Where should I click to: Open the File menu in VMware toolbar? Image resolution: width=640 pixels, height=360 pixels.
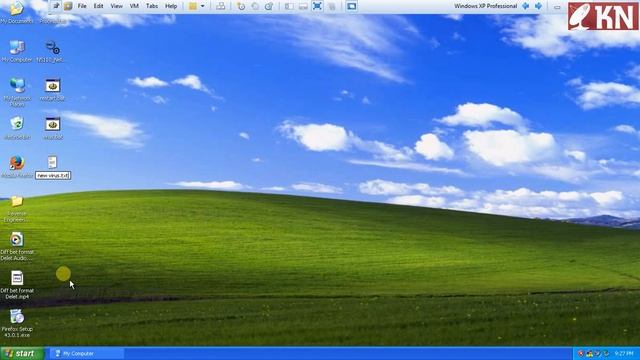pyautogui.click(x=82, y=6)
